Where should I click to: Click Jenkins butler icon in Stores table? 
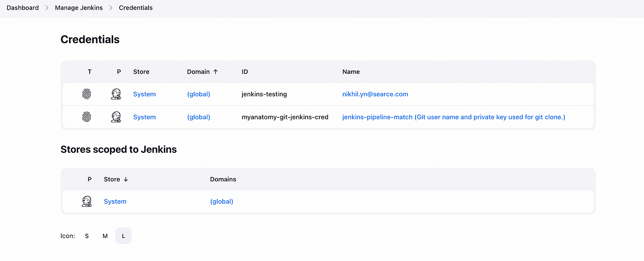[x=86, y=201]
